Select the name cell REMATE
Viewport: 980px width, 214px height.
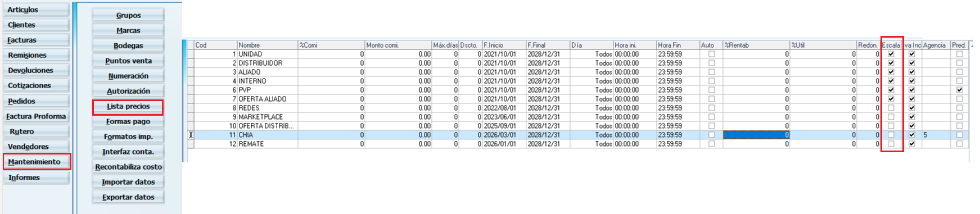click(268, 144)
